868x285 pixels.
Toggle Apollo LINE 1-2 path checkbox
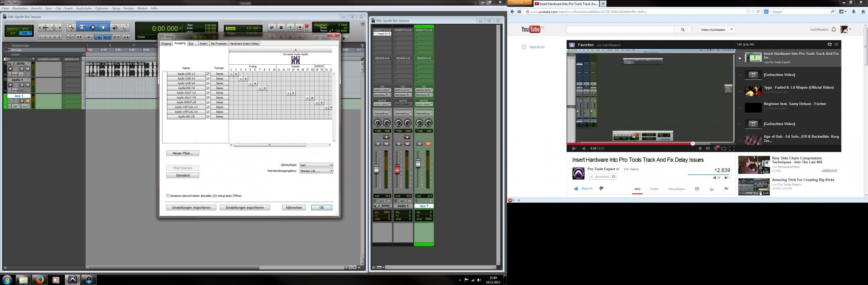pos(208,74)
